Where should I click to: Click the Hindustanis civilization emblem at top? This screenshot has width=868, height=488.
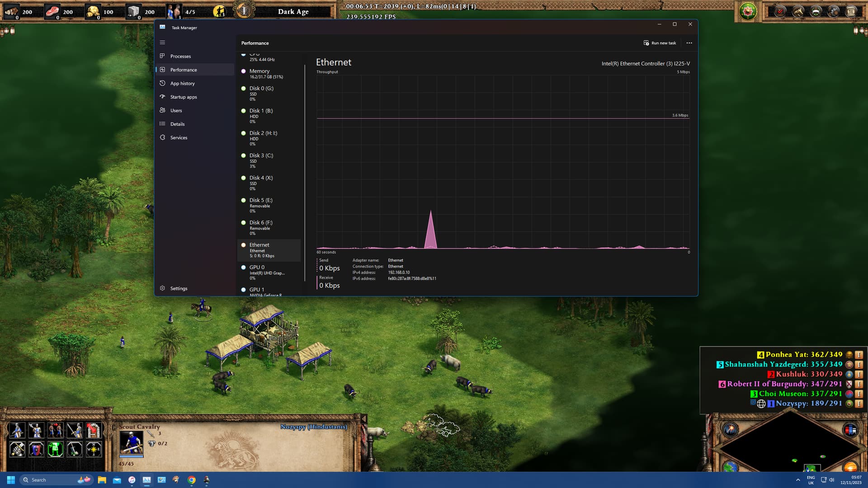point(748,11)
